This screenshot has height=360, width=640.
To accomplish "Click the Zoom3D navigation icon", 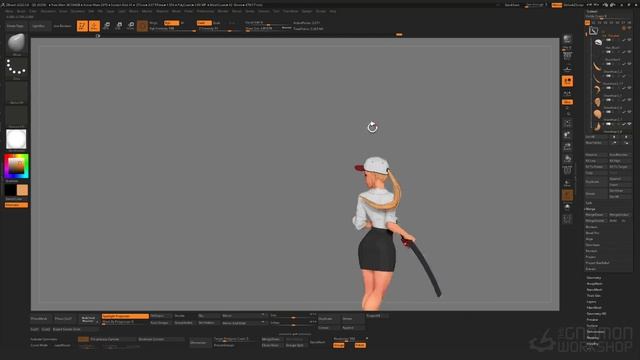I will [567, 147].
